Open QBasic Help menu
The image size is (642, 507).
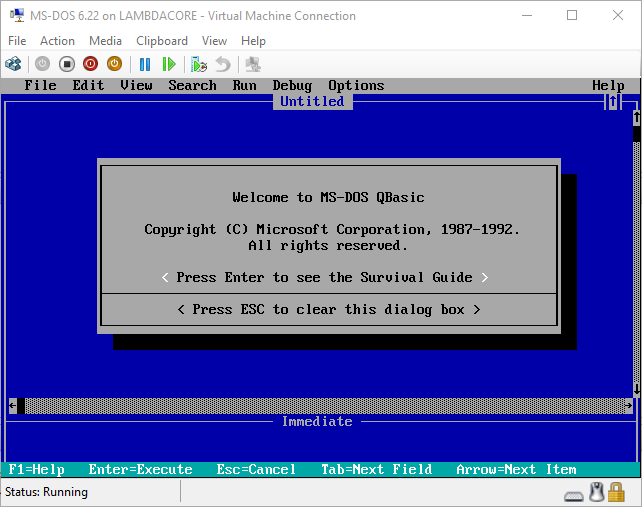608,85
